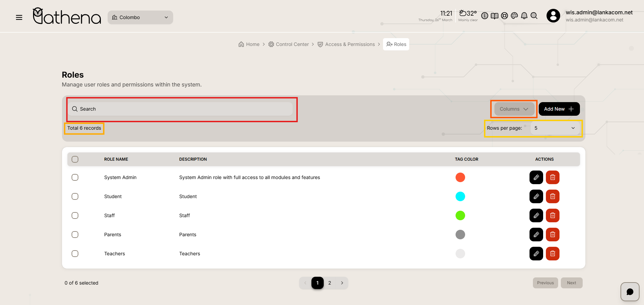Click the cyan Student tag color
Viewport: 644px width, 305px height.
point(460,196)
